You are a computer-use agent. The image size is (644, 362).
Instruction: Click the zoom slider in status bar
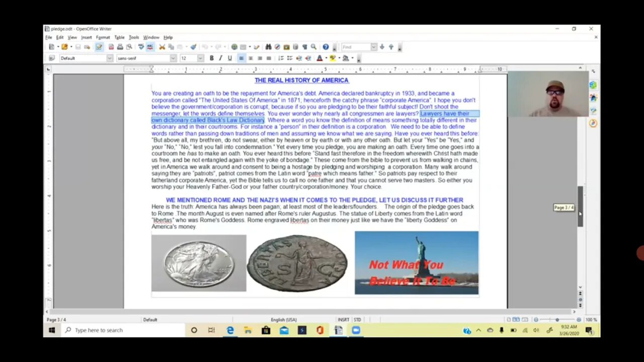(557, 320)
